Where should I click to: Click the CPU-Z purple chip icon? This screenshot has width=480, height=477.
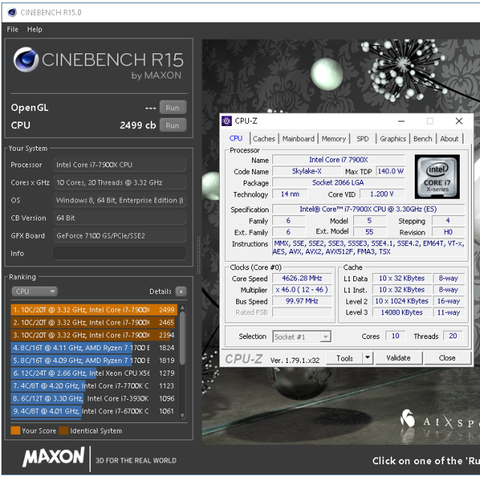point(227,121)
